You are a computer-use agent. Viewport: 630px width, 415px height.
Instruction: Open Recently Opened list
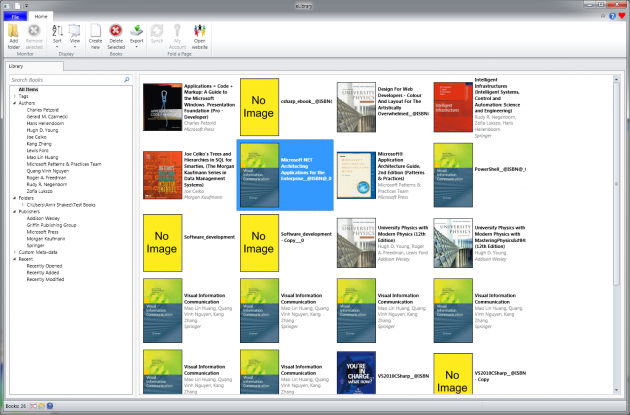[44, 266]
